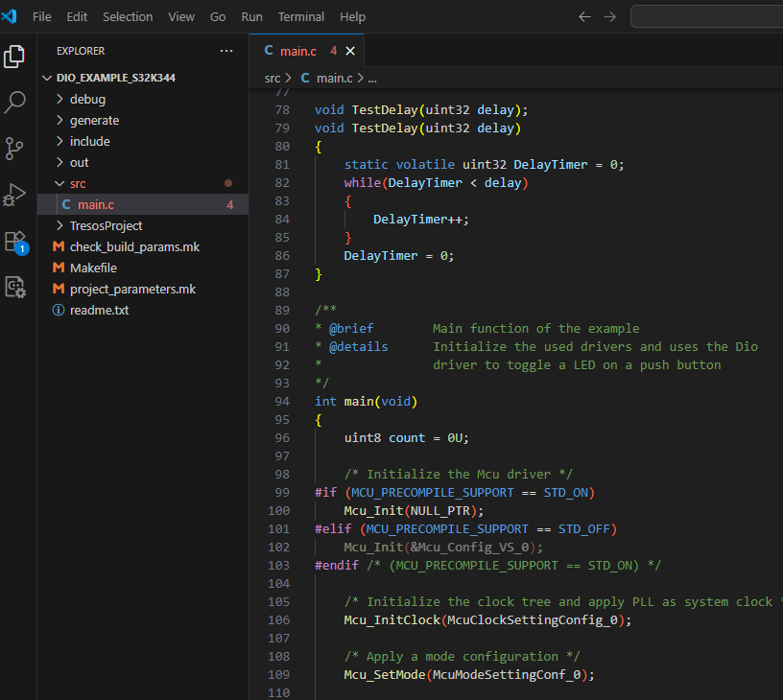The image size is (783, 700).
Task: Open the Explorer view in activity bar
Action: point(14,57)
